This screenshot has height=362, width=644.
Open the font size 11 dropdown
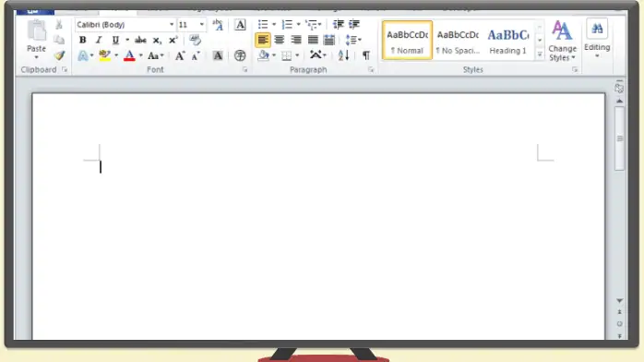202,25
